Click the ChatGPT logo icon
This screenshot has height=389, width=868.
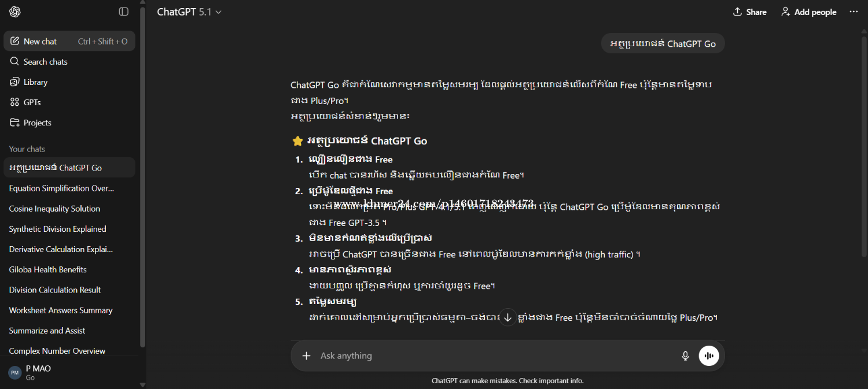click(x=15, y=12)
